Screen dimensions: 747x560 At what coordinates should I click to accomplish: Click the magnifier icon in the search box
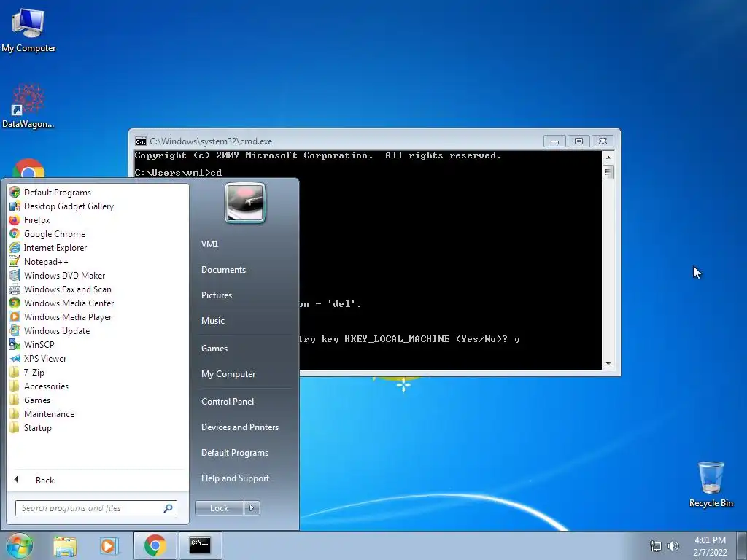168,508
